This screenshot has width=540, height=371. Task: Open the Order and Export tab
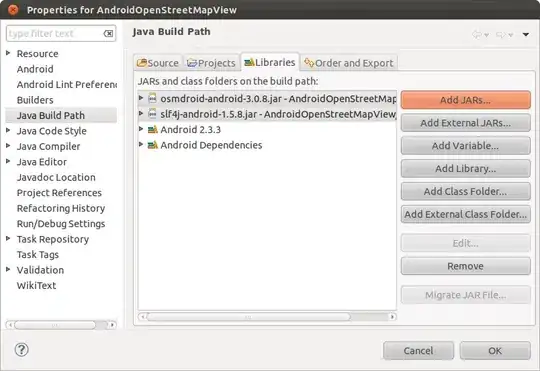tap(349, 63)
